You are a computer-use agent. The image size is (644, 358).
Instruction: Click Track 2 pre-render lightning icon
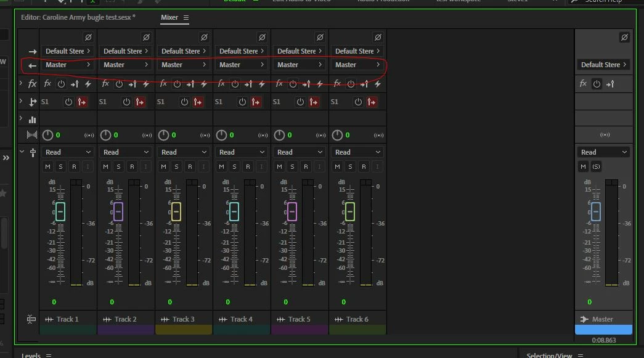click(x=146, y=84)
